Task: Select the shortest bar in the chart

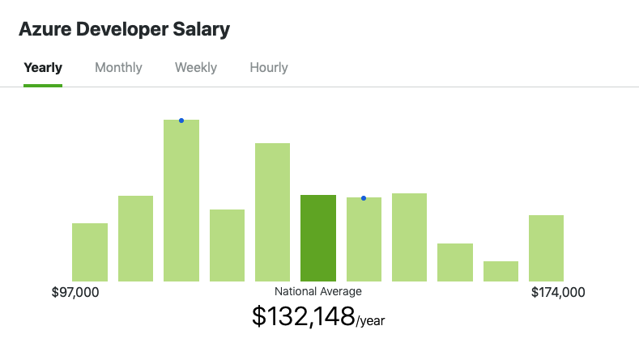Action: click(501, 271)
